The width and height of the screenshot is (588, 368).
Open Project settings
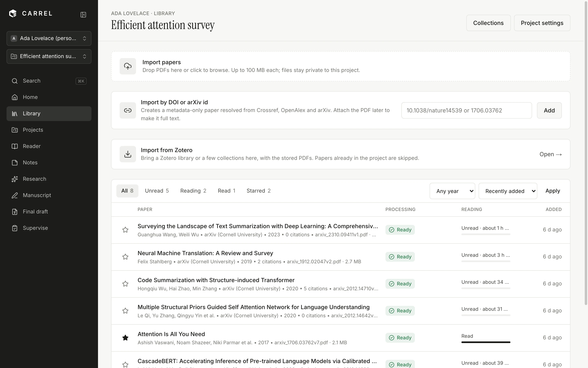(542, 23)
